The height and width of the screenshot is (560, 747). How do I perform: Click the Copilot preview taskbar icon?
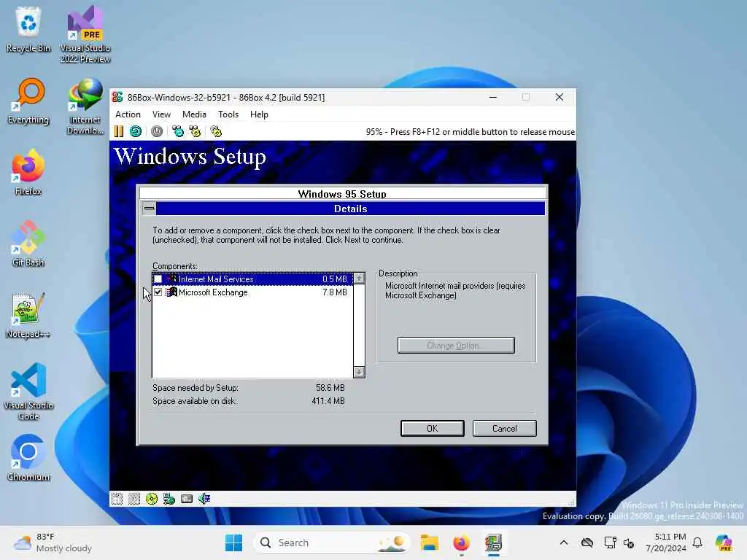coord(724,542)
